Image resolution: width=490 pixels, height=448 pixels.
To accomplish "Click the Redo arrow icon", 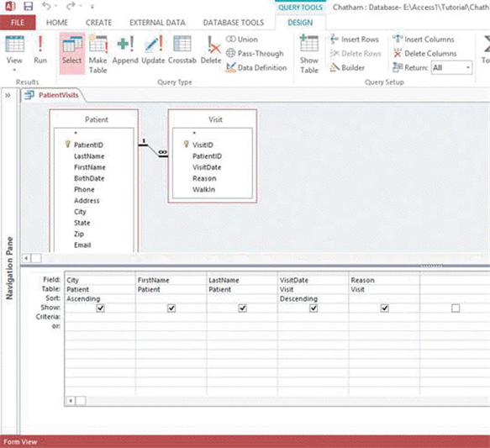I will (x=71, y=6).
